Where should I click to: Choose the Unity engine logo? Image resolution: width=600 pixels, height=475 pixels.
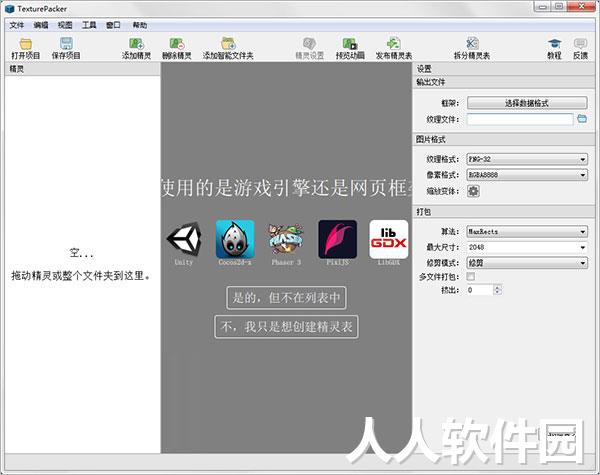(184, 240)
